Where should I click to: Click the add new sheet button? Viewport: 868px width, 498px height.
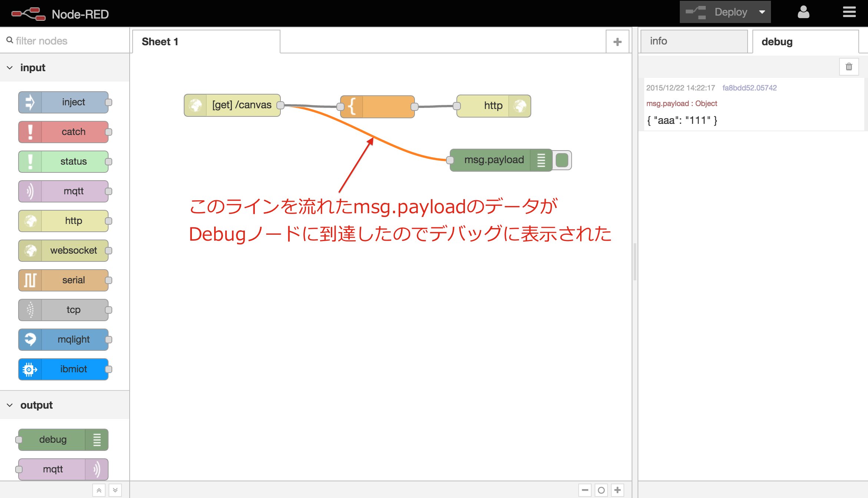617,41
